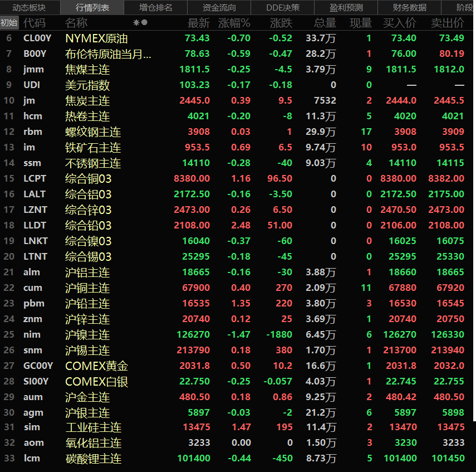476x472 pixels.
Task: Open the 增仓排名 tab
Action: [156, 8]
